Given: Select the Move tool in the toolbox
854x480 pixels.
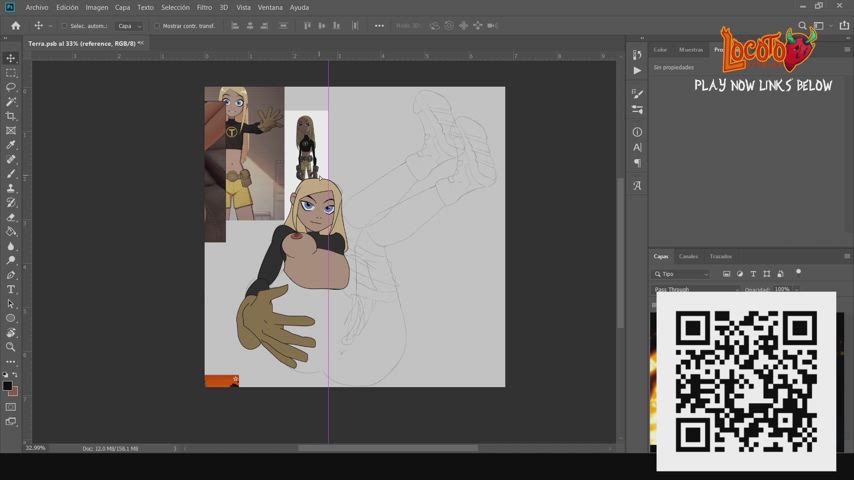Looking at the screenshot, I should pos(10,58).
